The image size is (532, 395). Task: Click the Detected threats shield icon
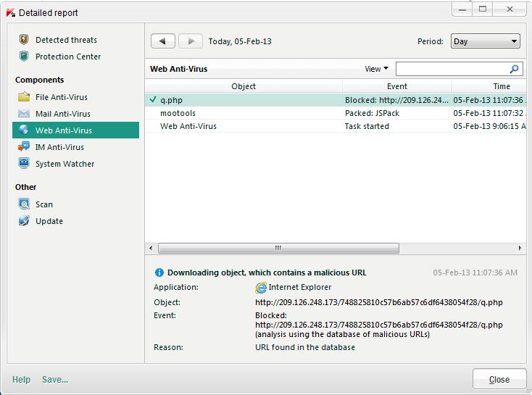pos(24,40)
